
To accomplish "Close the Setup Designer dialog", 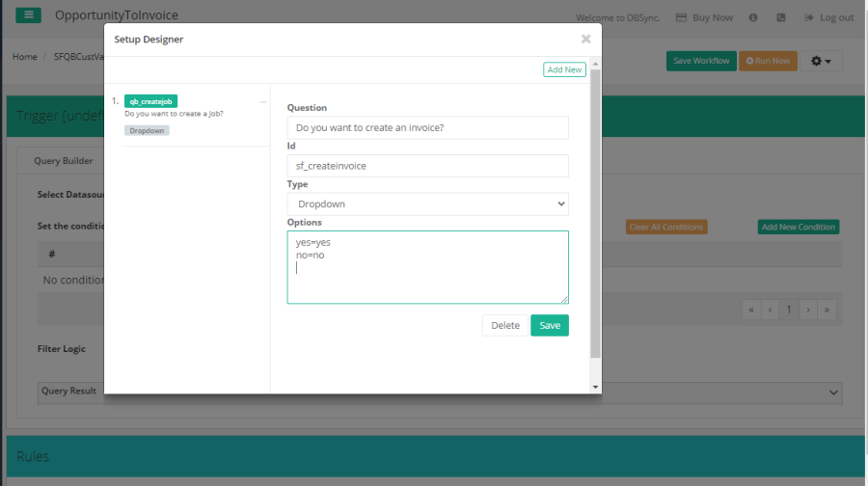I will click(585, 40).
